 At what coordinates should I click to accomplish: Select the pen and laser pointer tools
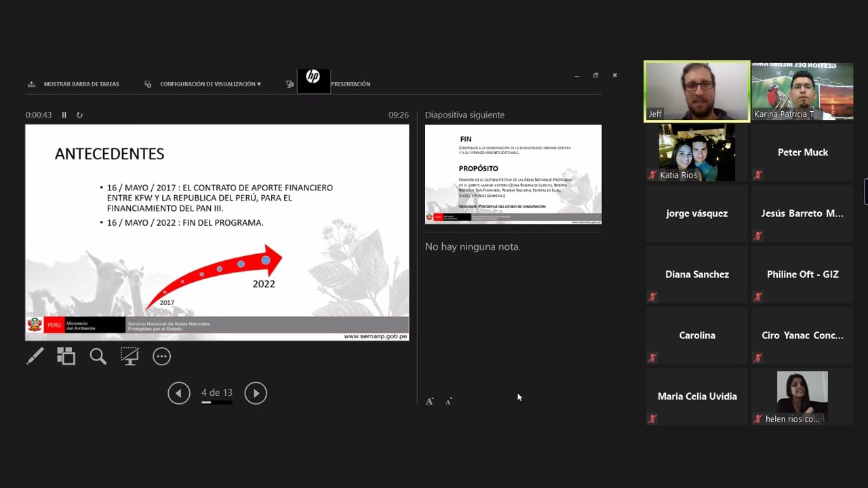35,356
